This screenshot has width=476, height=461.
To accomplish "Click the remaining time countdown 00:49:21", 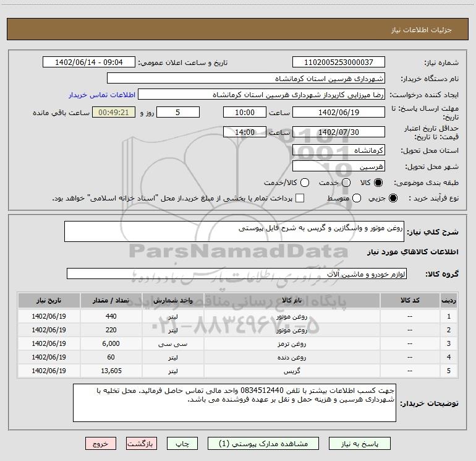I will tap(114, 112).
